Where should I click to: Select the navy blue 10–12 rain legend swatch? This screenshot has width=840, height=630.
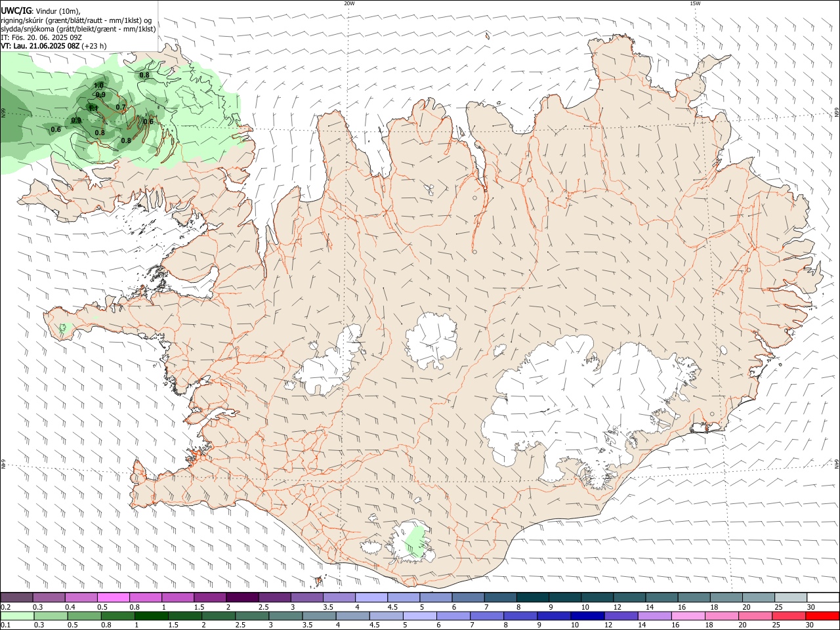click(x=587, y=616)
